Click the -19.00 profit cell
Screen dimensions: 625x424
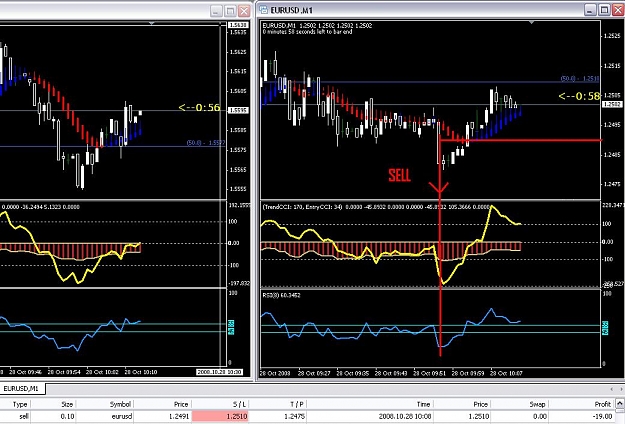(x=601, y=416)
